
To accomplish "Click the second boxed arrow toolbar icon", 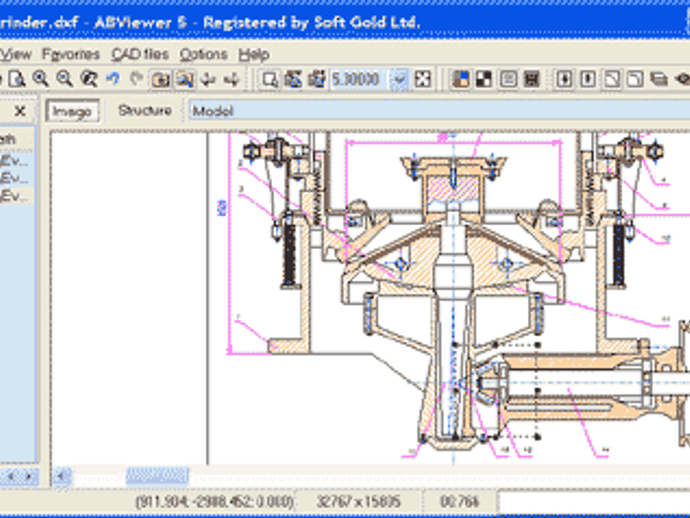I will point(588,80).
